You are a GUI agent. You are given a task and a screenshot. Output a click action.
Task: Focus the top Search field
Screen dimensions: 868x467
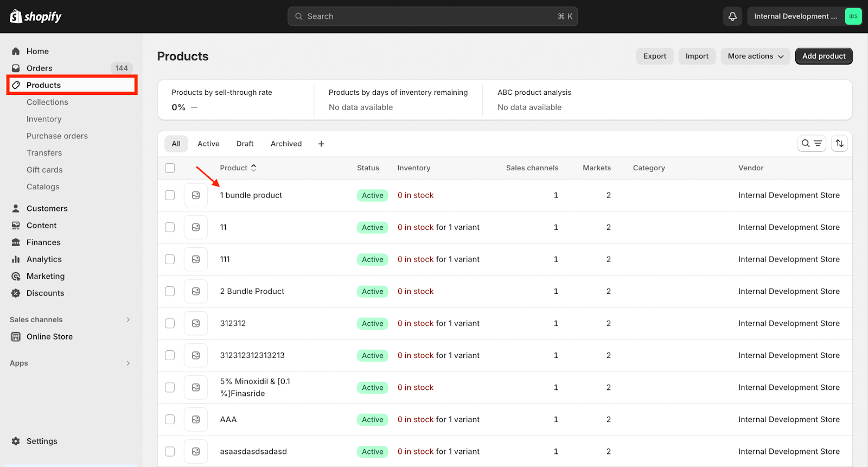click(x=432, y=16)
